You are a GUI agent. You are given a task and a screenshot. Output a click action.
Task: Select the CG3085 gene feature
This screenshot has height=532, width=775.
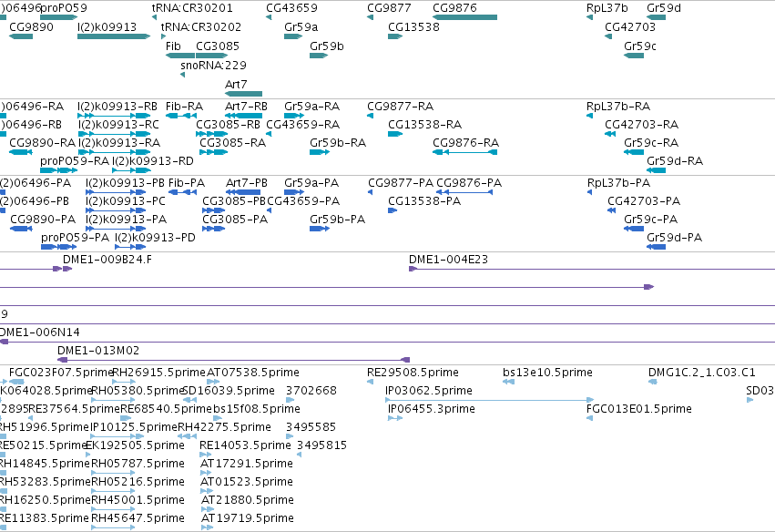click(211, 56)
